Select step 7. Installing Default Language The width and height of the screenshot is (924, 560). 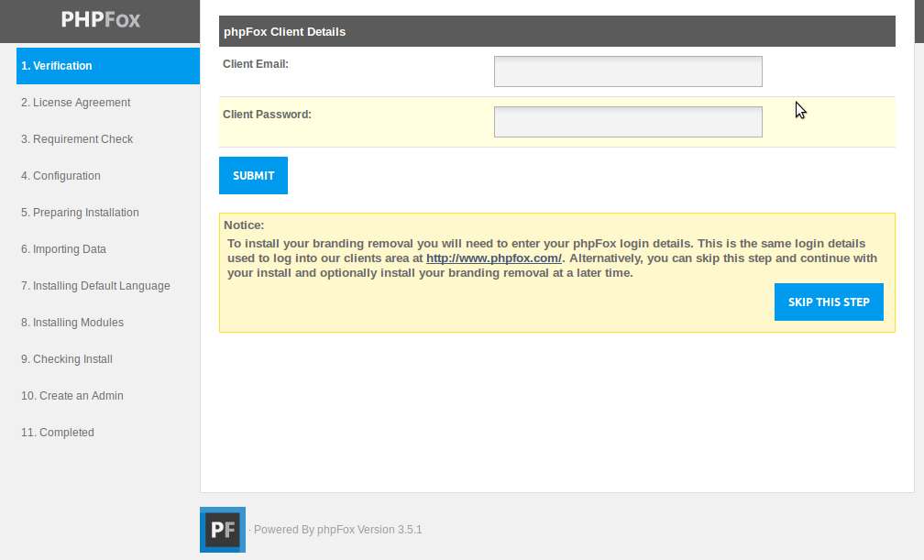(x=95, y=286)
